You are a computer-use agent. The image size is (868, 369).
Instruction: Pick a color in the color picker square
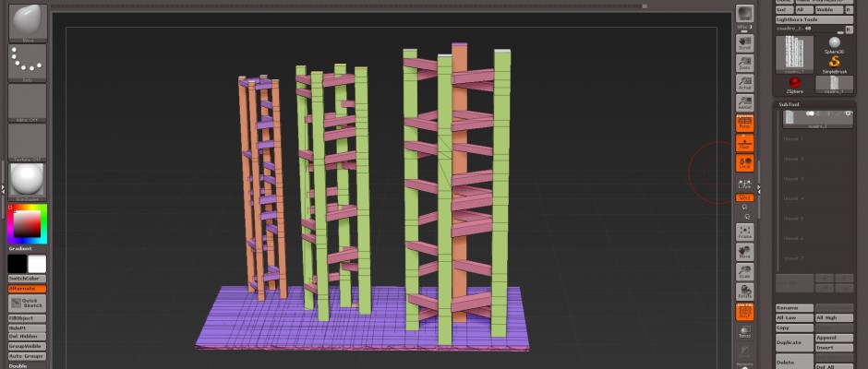tap(26, 224)
